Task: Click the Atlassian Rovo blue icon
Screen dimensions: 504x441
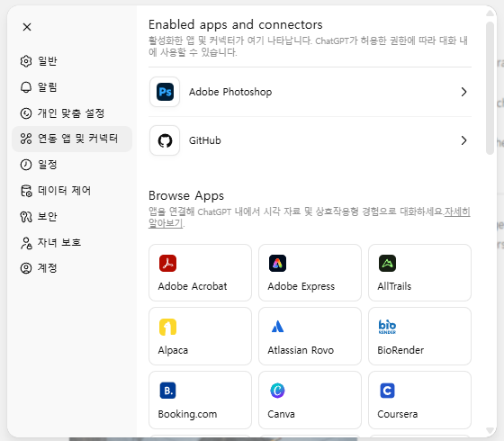Action: click(277, 327)
